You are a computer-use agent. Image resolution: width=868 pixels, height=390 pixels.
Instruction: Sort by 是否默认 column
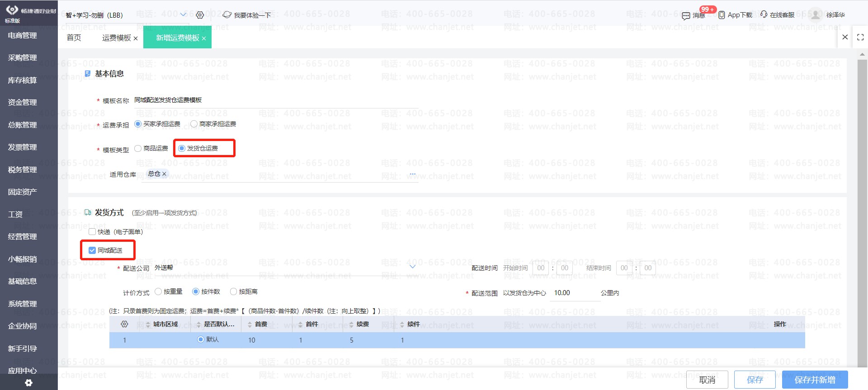[198, 324]
